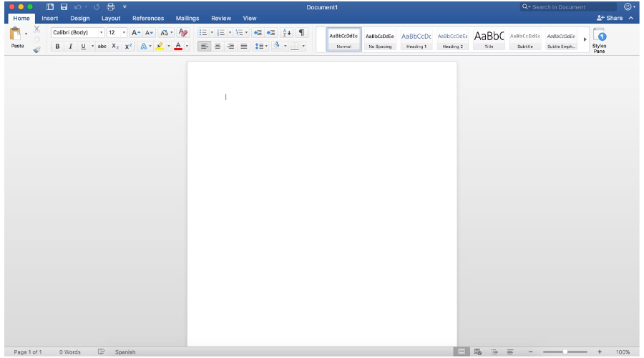Click the Format Painter brush icon
The image size is (644, 358).
[x=36, y=49]
